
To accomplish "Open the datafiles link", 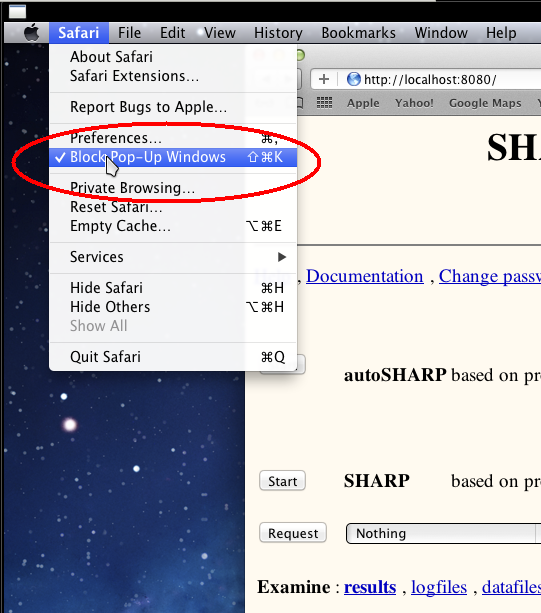I will [x=511, y=587].
